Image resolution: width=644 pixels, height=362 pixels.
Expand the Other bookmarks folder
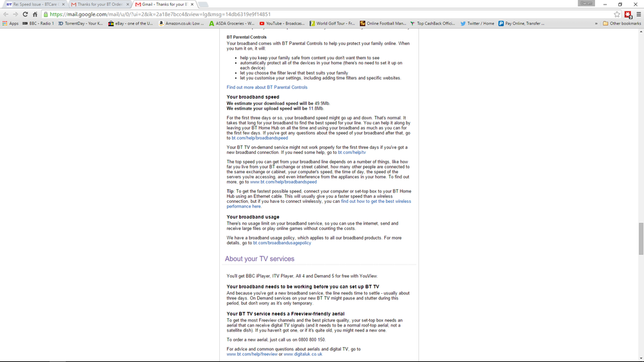pos(622,23)
